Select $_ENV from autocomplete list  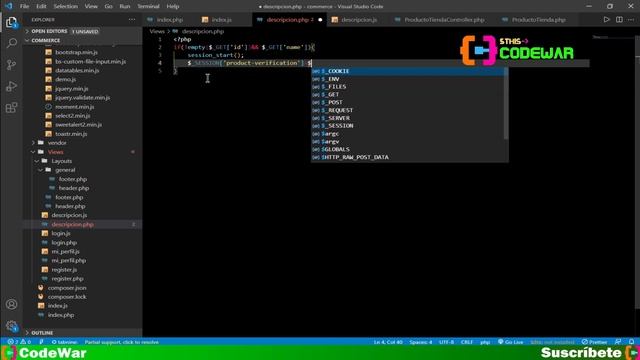pyautogui.click(x=409, y=79)
